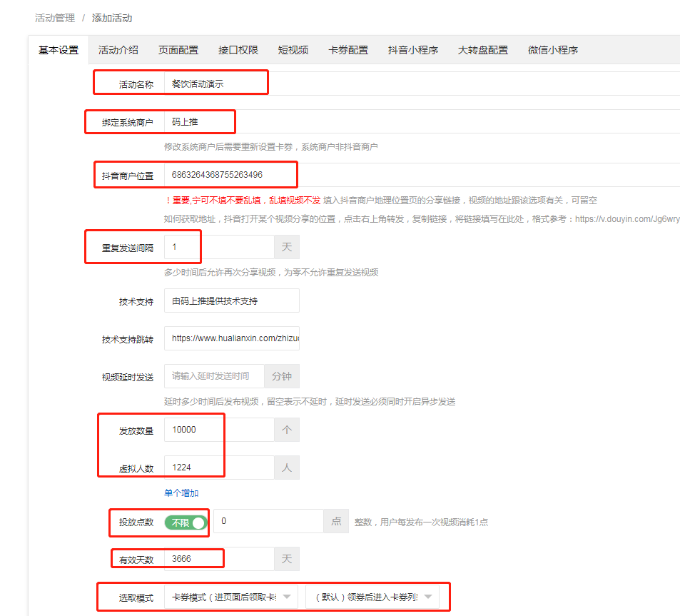Click the 人 unit addon of 虚拟人数
Screen dimensions: 680x616
pos(287,468)
